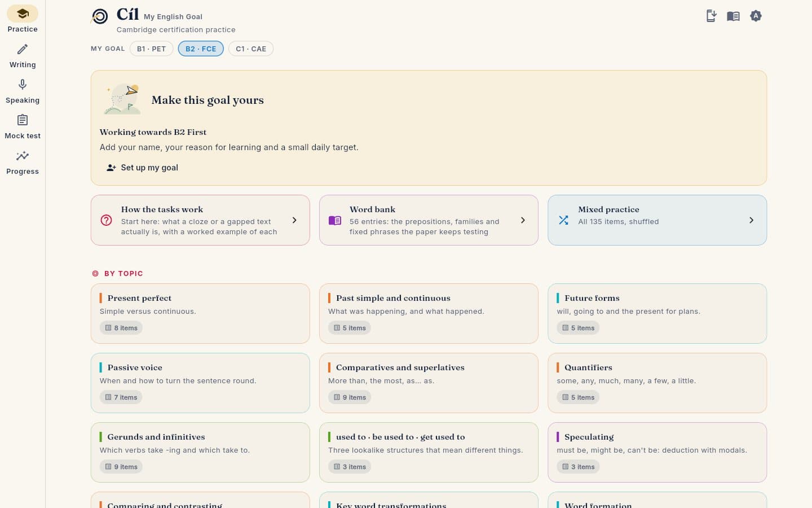Click the target icon next to BY TOPIC

coord(95,274)
